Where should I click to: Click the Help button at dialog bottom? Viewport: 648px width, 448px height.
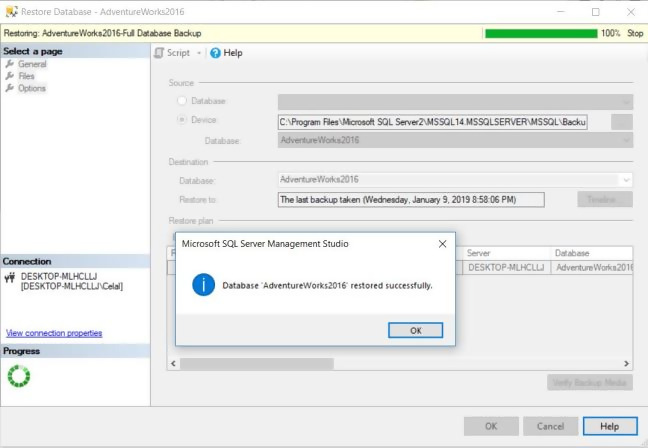[x=610, y=426]
